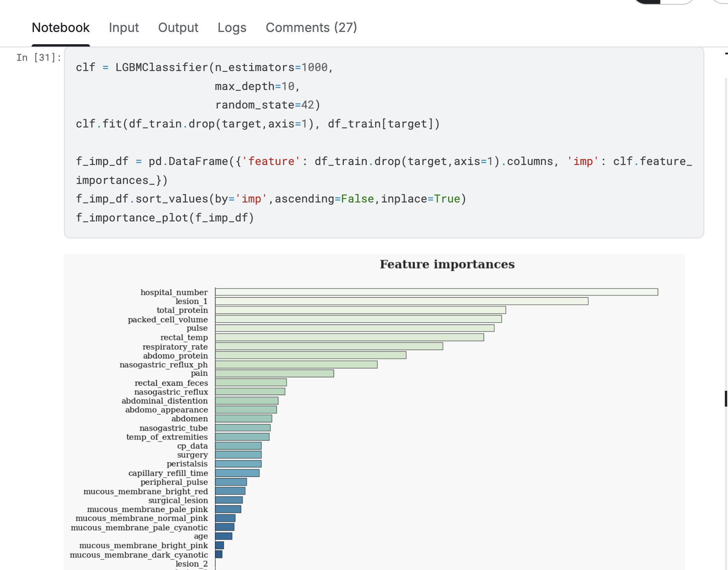Click the lesion_1 bar
Screen dimensions: 728x570
click(402, 301)
